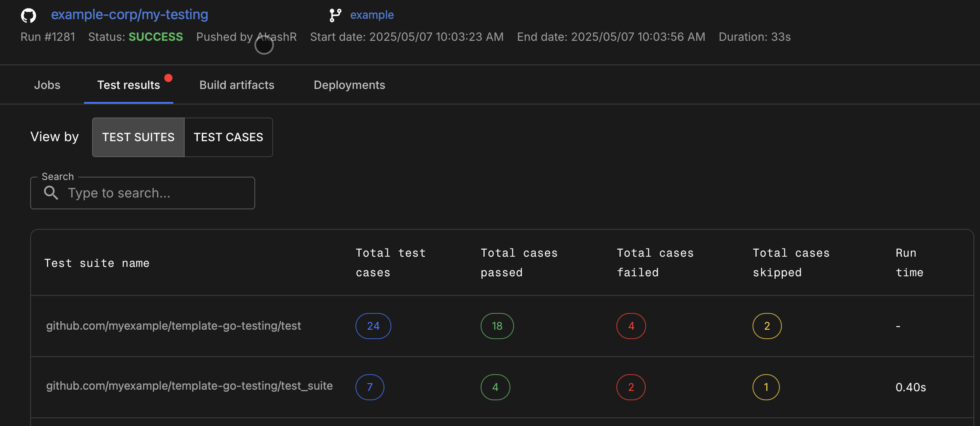Click the red notification dot on Test results

169,78
